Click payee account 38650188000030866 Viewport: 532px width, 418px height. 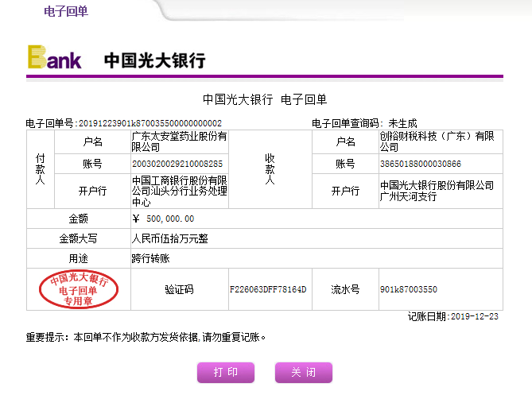(421, 164)
